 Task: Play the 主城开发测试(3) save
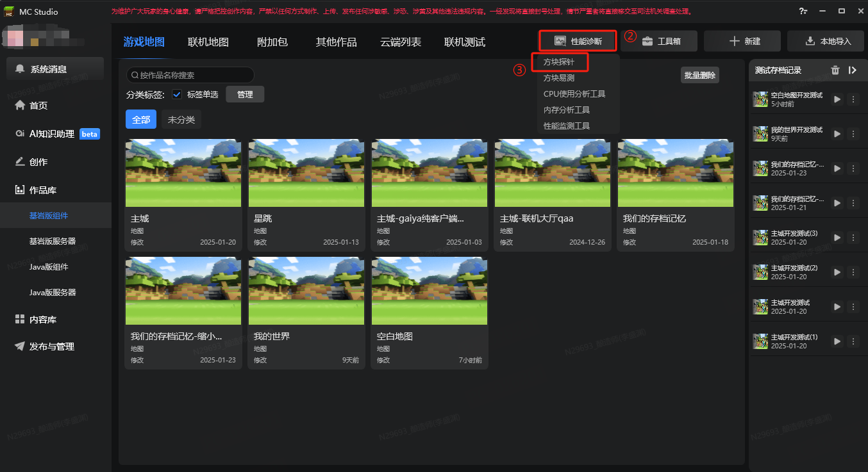point(837,238)
